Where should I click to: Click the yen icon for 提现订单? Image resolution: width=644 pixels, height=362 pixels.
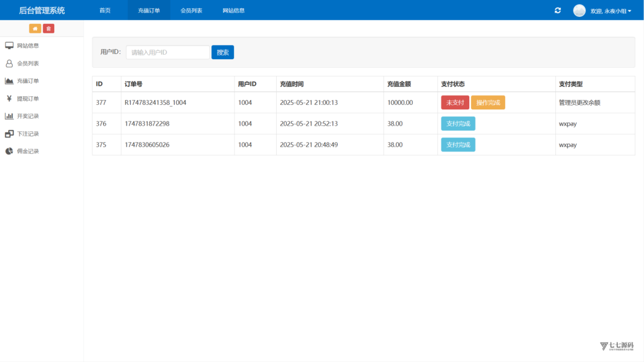click(x=9, y=99)
